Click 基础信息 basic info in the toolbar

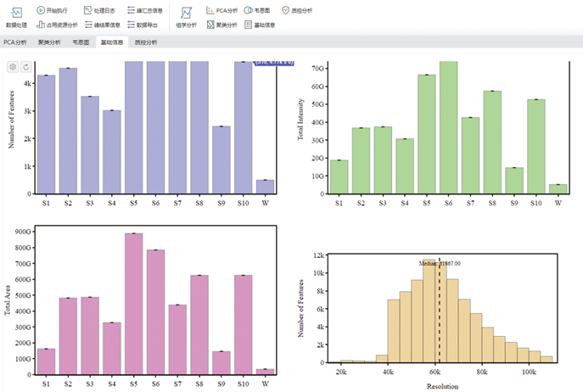[260, 25]
